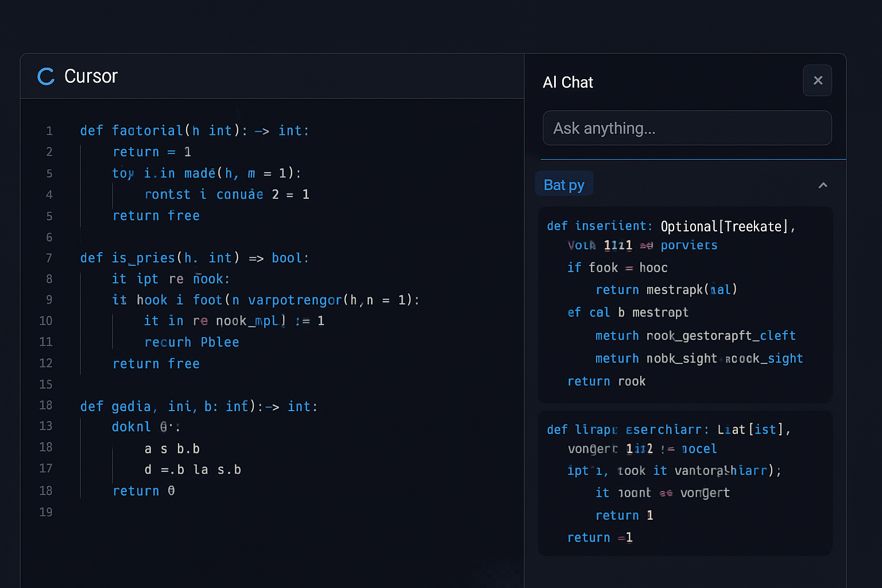Viewport: 882px width, 588px height.
Task: Select the return 0 statement on line 18
Action: pyautogui.click(x=144, y=490)
